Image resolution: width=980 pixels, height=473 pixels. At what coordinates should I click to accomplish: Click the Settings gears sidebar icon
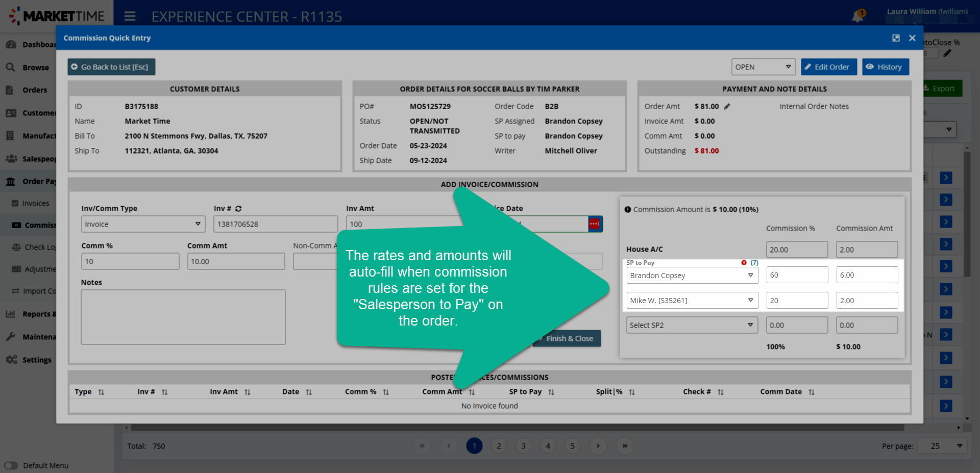point(11,360)
